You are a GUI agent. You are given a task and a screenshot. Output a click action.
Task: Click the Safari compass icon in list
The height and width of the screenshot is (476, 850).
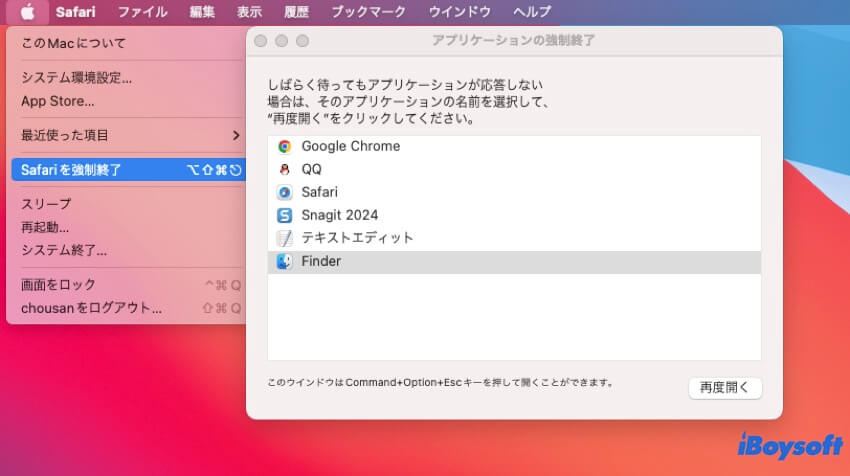pos(285,192)
